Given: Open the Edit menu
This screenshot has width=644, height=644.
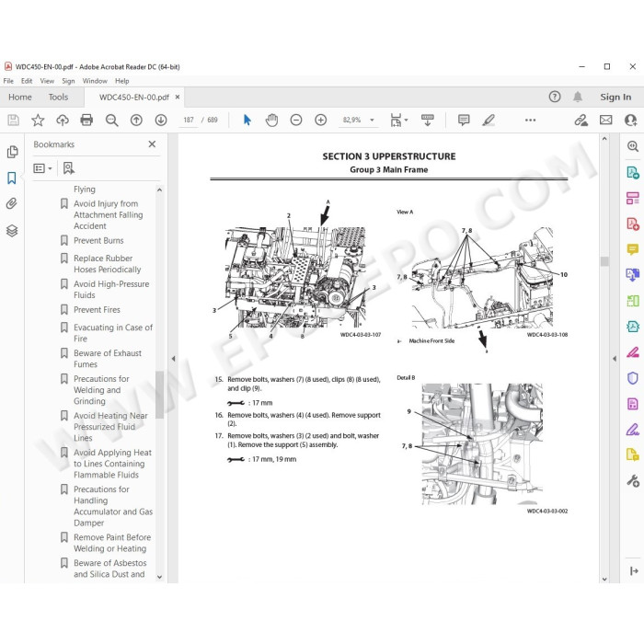Looking at the screenshot, I should 27,81.
